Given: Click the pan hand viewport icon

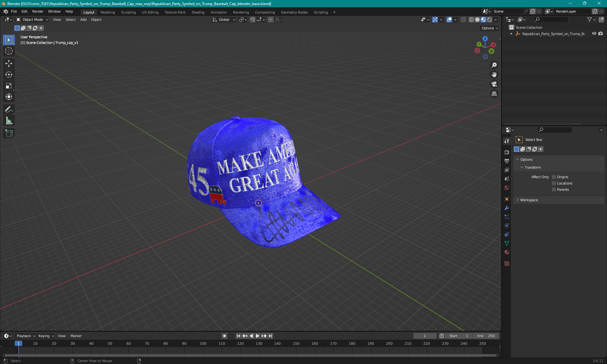Looking at the screenshot, I should coord(494,75).
